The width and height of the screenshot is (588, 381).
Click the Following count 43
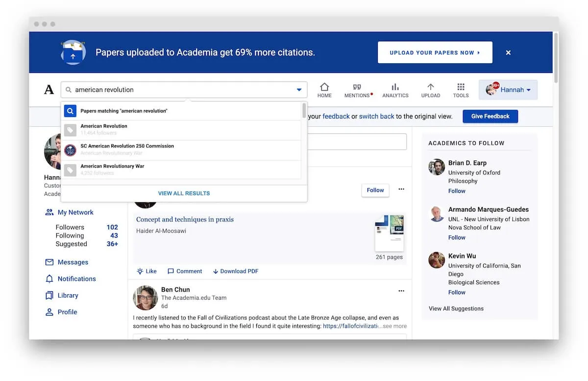click(x=114, y=236)
